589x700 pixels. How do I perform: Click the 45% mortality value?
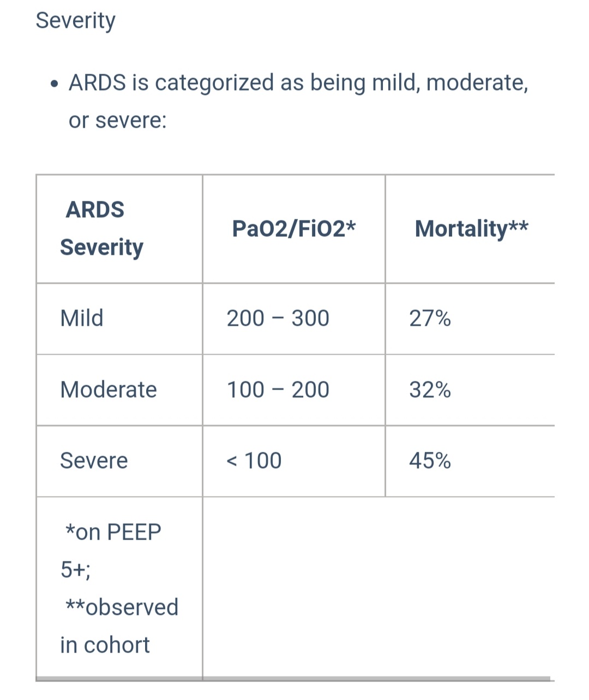(x=430, y=460)
